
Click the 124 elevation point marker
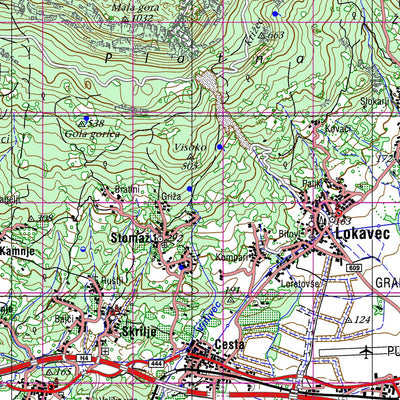(x=349, y=320)
